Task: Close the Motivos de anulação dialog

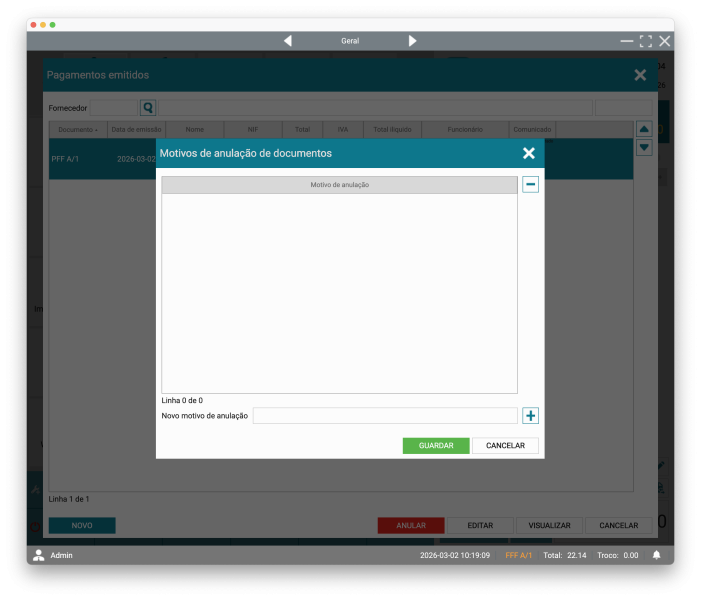Action: point(529,153)
